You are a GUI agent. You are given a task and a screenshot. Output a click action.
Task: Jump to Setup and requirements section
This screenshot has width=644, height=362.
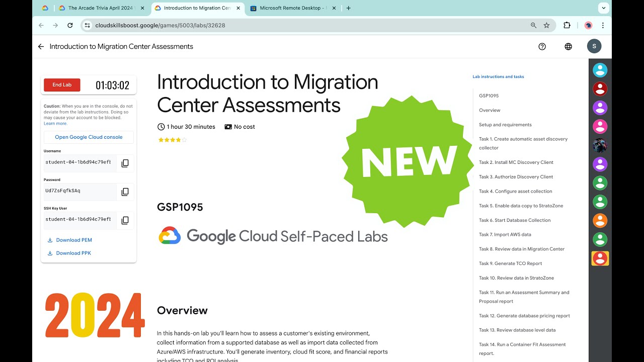[505, 125]
